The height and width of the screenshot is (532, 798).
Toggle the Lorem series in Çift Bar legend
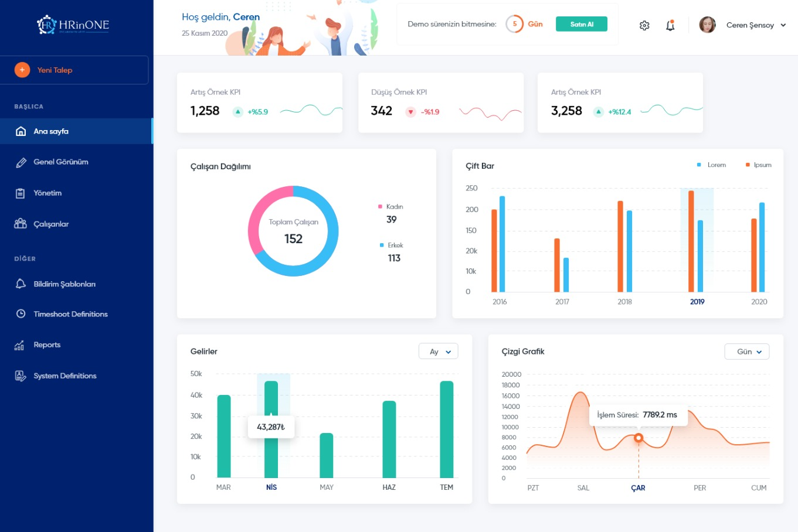pos(711,165)
